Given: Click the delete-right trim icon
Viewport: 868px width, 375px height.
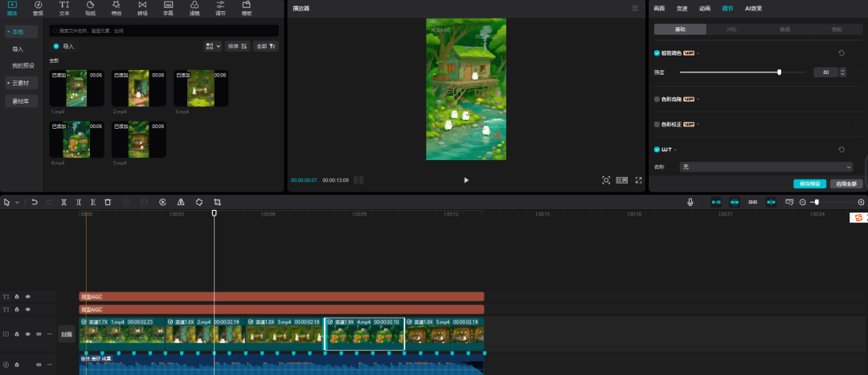Looking at the screenshot, I should [x=93, y=202].
